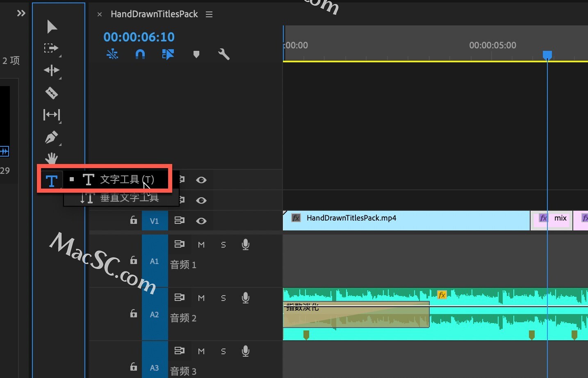Enable voice-over record on 音频 3
Screen dimensions: 588x378
246,351
